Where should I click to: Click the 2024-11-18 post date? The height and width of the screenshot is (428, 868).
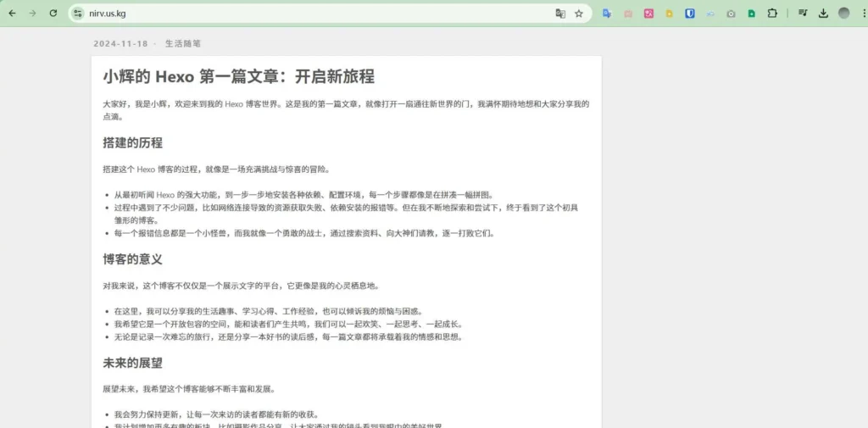120,43
